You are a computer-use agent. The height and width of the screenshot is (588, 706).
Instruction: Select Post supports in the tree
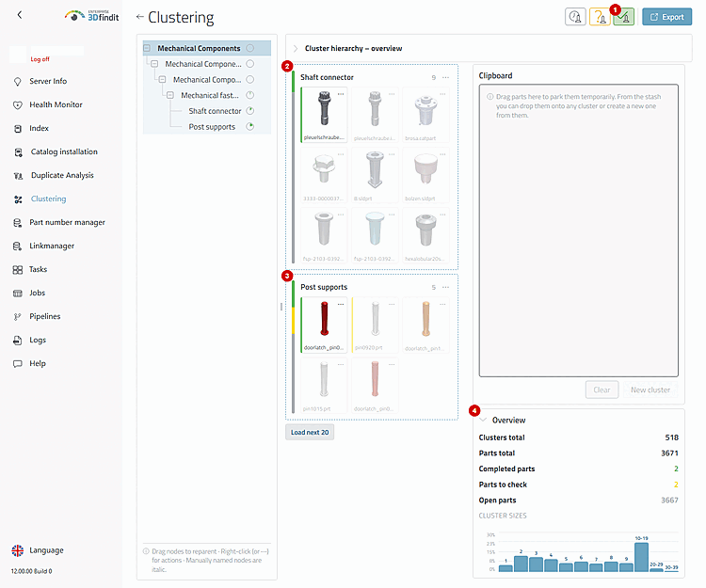(x=212, y=127)
